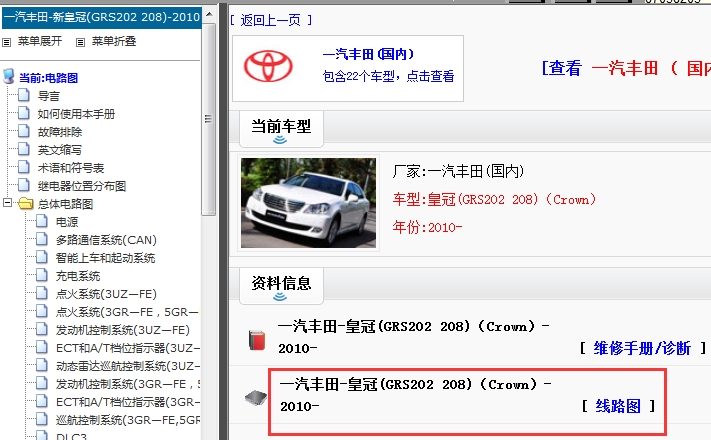Click the document icon beside 导言

[24, 95]
